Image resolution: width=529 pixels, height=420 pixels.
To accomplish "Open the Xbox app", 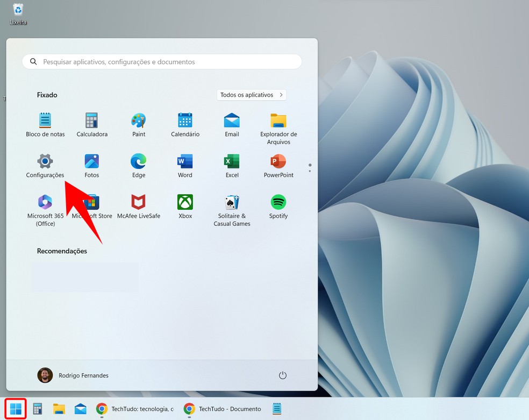I will 185,207.
